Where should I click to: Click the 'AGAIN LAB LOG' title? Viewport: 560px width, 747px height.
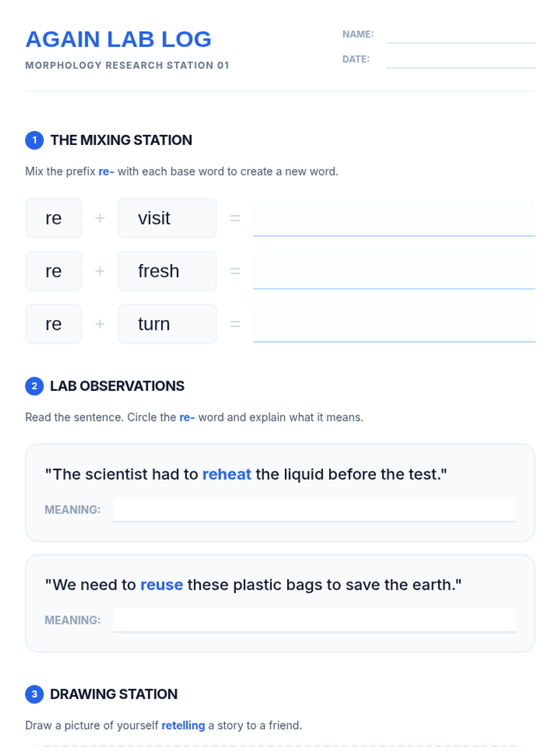[x=119, y=39]
